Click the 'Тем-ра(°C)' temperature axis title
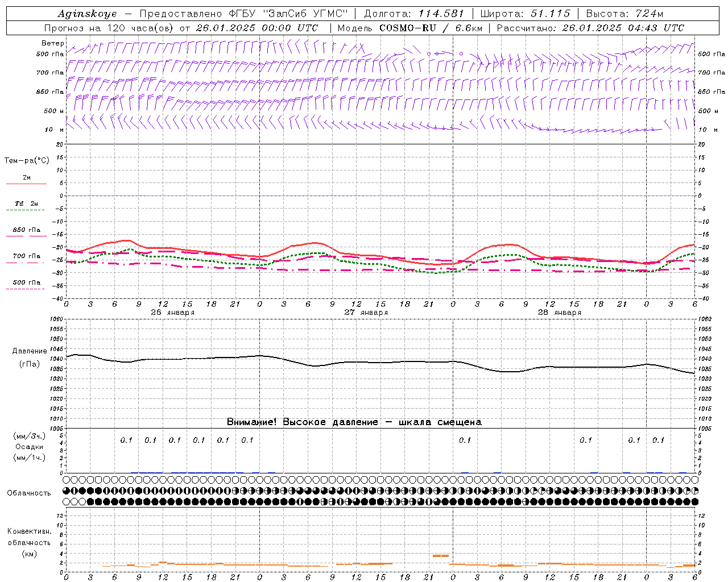 [x=27, y=161]
